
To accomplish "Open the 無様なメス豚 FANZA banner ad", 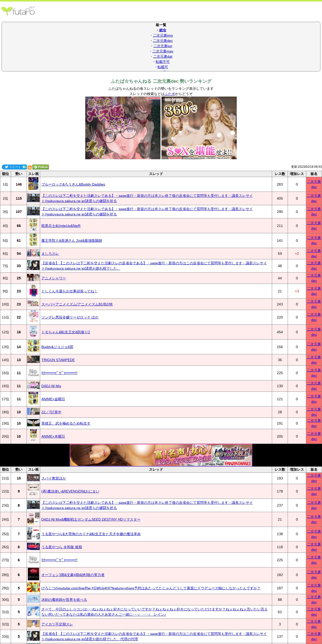I will tap(123, 128).
